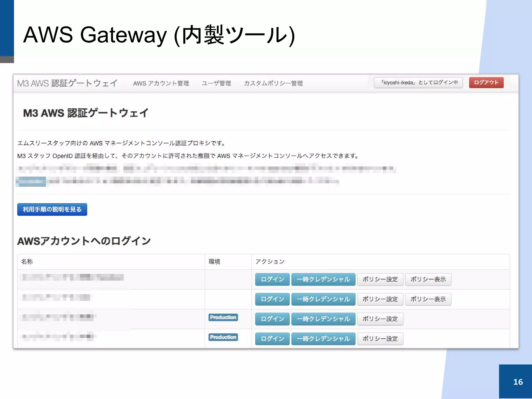The height and width of the screenshot is (399, 532).
Task: Click the Production badge in the last row
Action: click(223, 337)
